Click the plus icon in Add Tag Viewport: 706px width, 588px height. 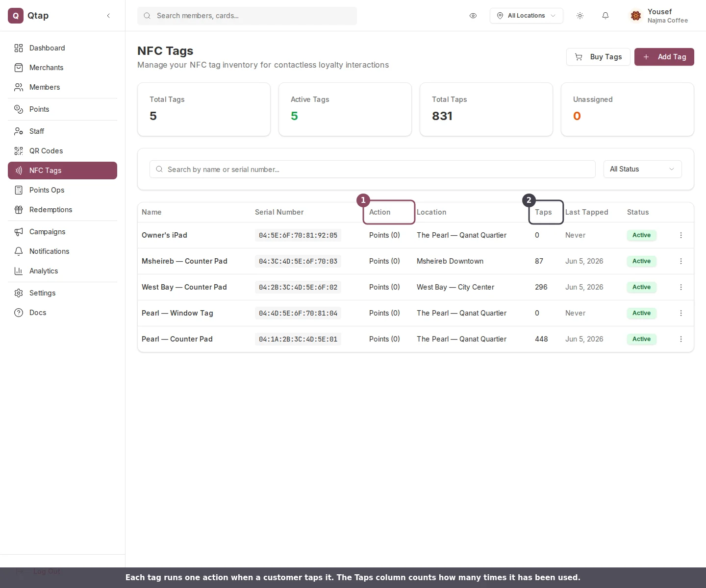click(646, 57)
